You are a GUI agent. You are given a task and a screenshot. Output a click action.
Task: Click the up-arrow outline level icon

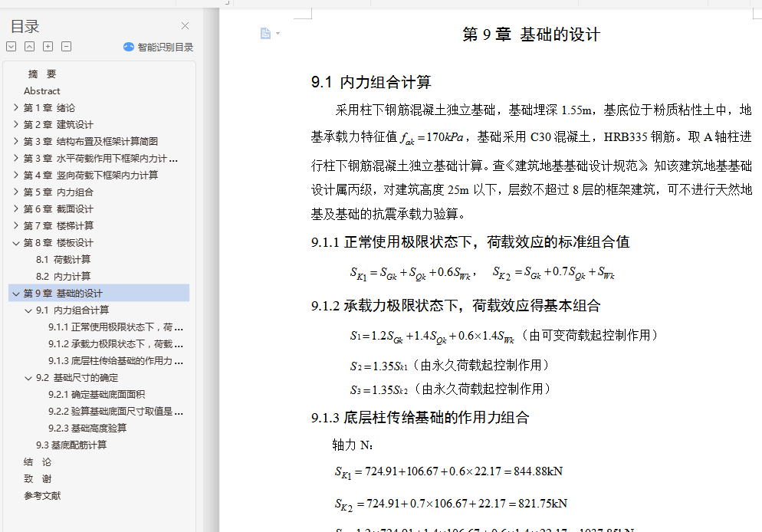pos(30,47)
